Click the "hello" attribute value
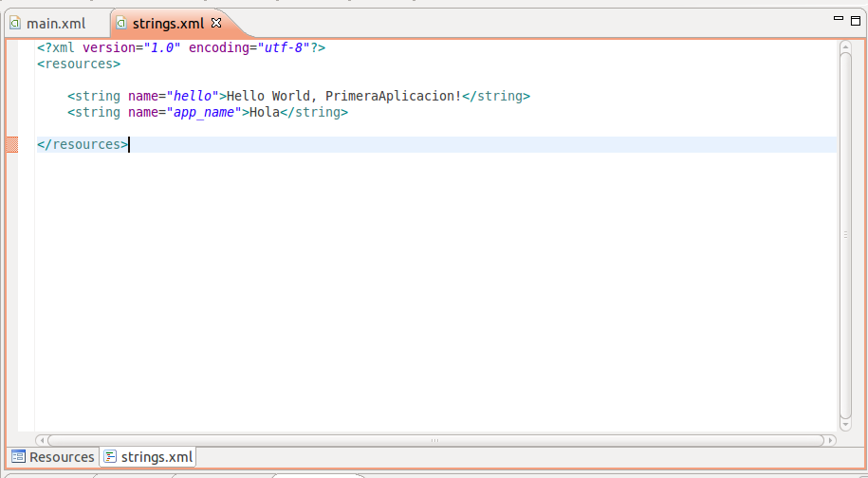This screenshot has height=478, width=868. 193,97
